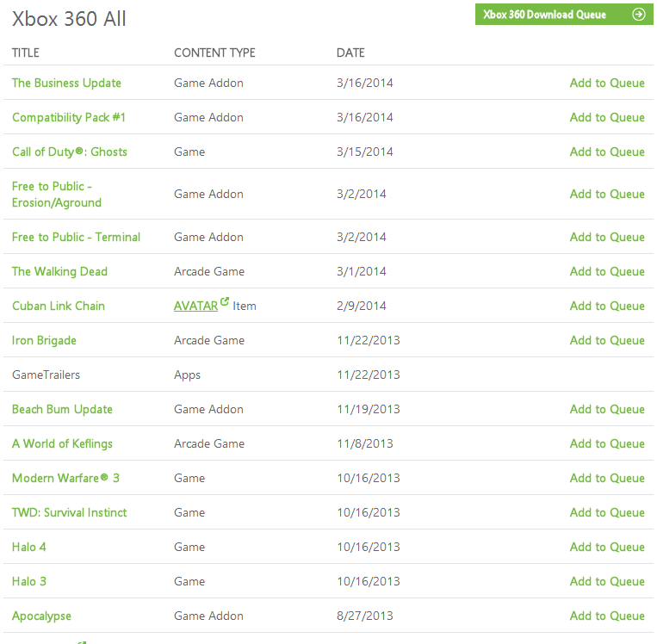Open Call of Duty: Ghosts title
Screen dimensions: 657x644
coord(70,152)
